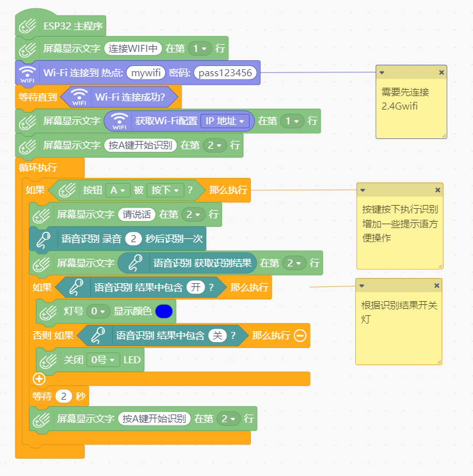Click the minus icon to remove 否则如果 branch

[x=300, y=336]
